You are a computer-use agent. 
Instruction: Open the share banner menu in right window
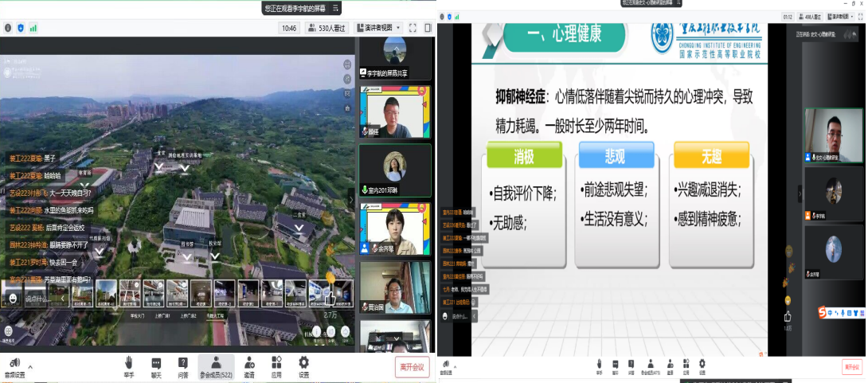pos(678,2)
